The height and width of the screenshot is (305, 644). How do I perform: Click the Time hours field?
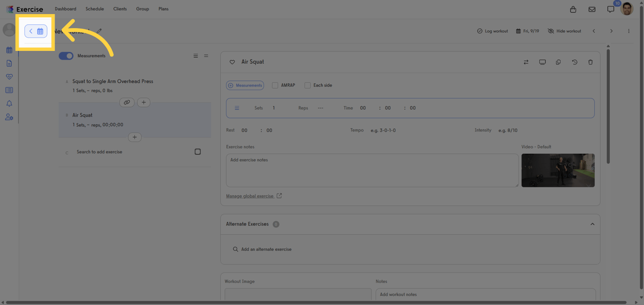pyautogui.click(x=363, y=108)
